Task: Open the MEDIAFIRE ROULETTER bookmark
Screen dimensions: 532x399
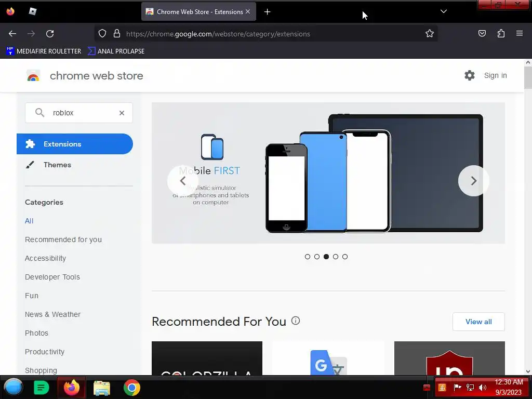Action: click(x=44, y=51)
